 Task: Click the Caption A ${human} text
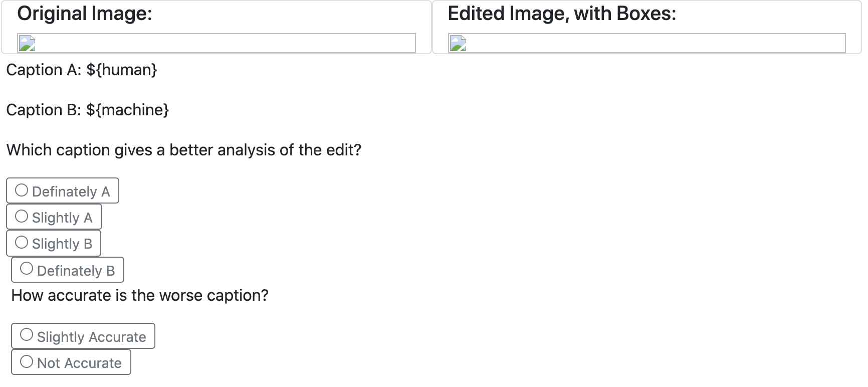click(x=82, y=70)
